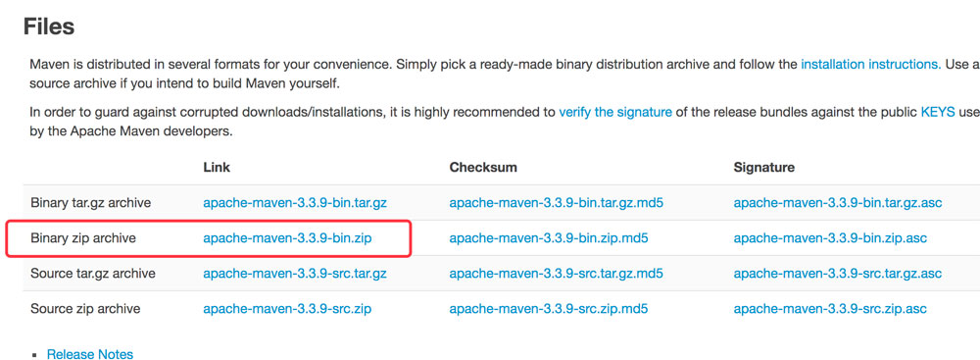Download apache-maven-3.3.9-bin.zip archive
This screenshot has width=980, height=360.
coord(287,238)
